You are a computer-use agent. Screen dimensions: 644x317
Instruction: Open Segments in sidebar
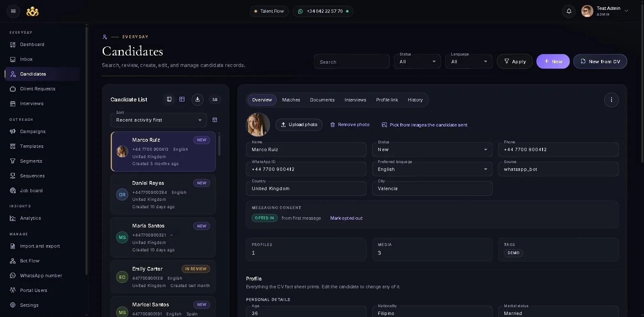[x=42, y=161]
